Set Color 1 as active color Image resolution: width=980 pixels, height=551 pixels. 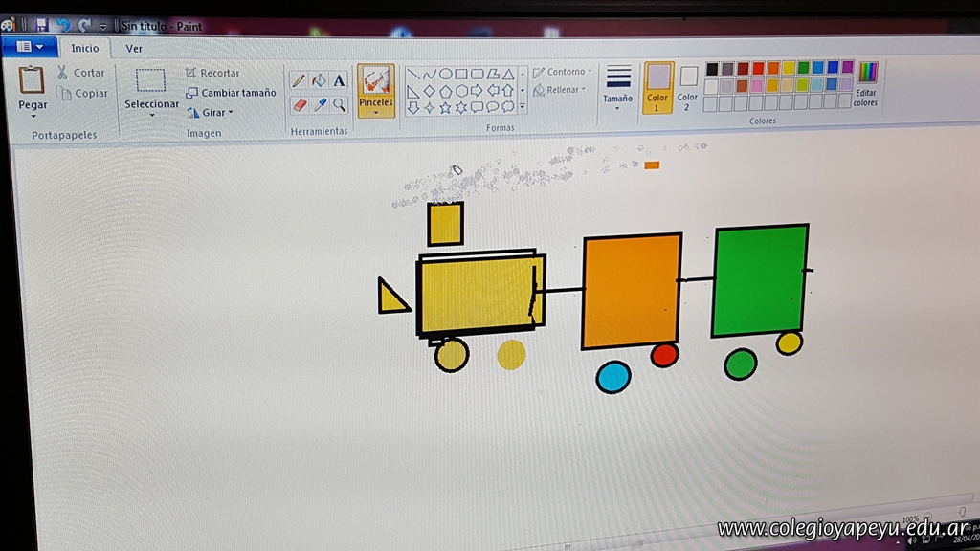(657, 86)
